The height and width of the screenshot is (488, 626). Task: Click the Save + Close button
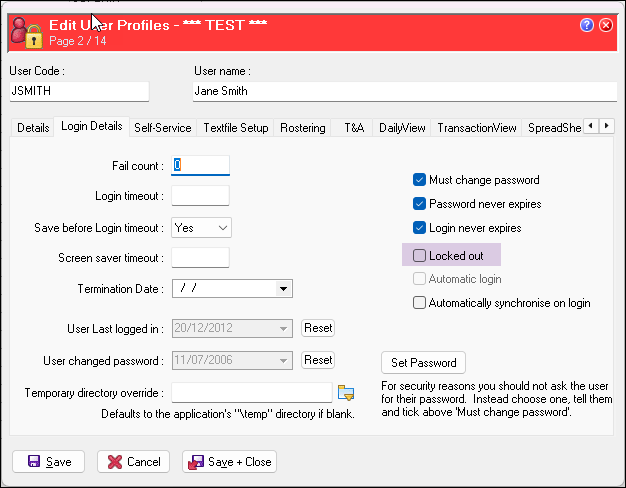[x=229, y=462]
